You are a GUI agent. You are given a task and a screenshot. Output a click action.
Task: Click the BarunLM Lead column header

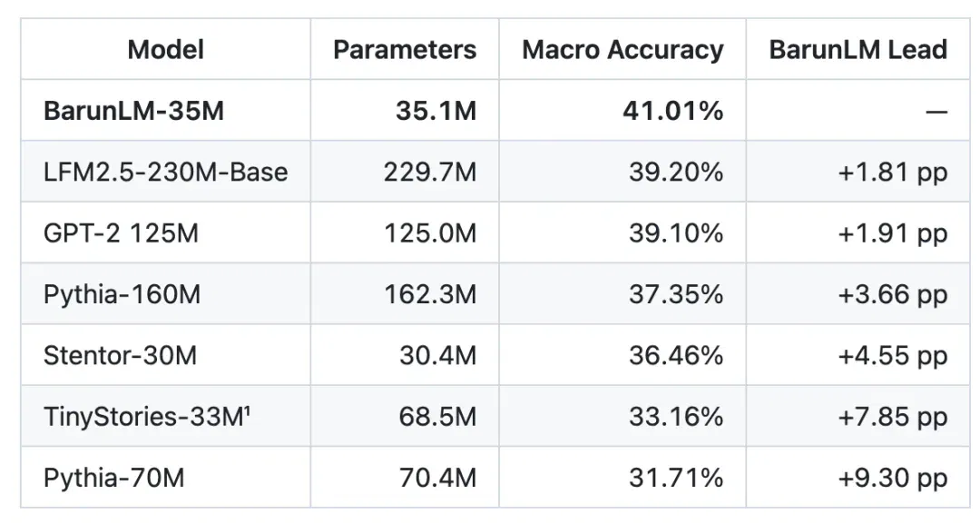(858, 49)
